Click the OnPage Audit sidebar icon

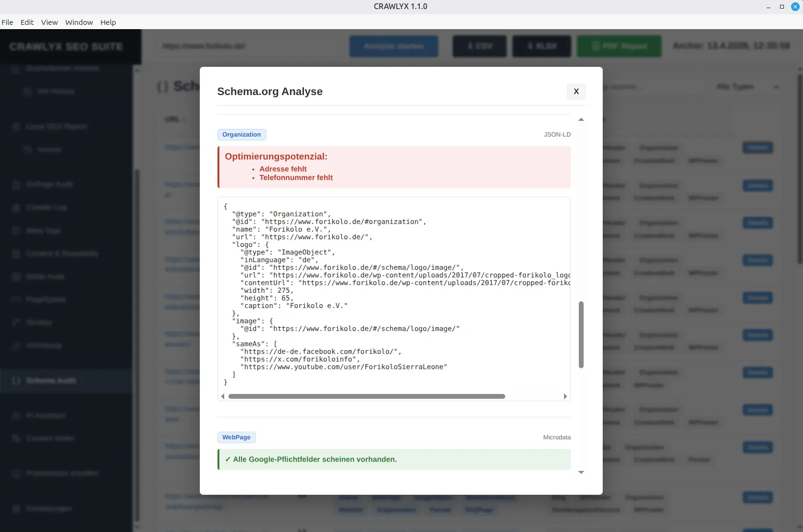tap(16, 184)
